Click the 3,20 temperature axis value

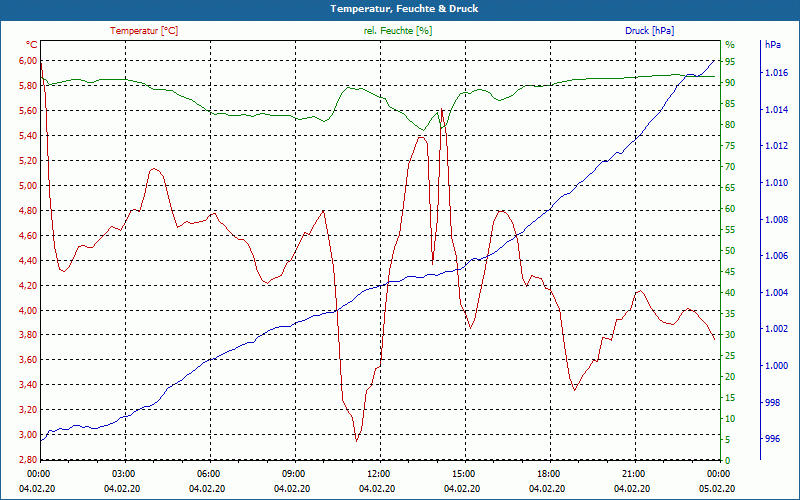pyautogui.click(x=28, y=410)
